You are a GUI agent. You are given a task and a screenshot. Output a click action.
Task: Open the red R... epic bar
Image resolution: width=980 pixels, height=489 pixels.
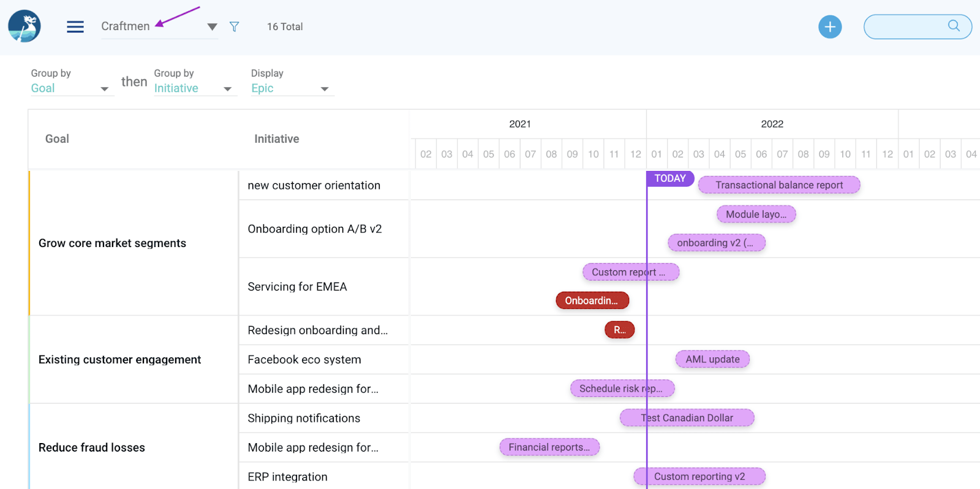(620, 330)
